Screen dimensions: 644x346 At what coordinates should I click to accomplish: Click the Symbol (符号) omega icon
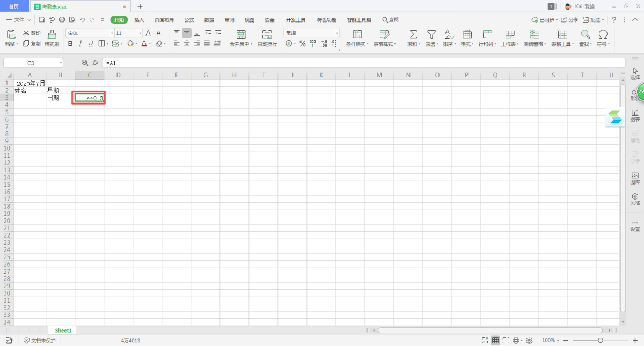pos(603,34)
